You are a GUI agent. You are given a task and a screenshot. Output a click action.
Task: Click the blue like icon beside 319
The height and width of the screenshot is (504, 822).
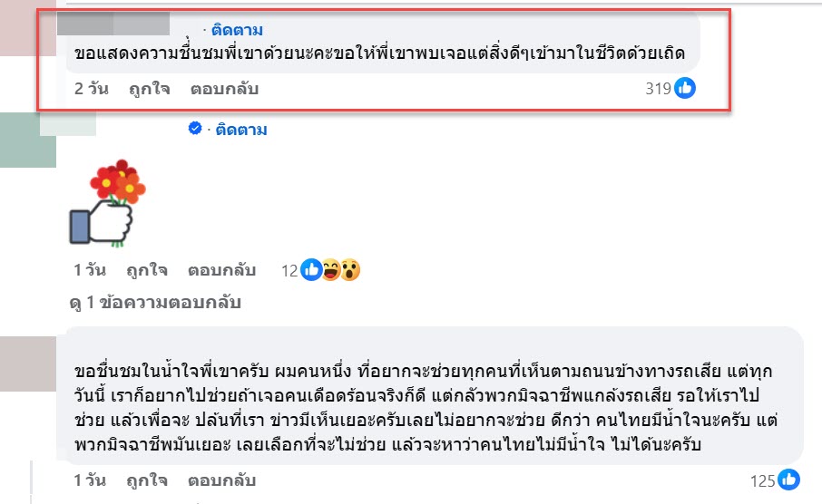coord(685,88)
